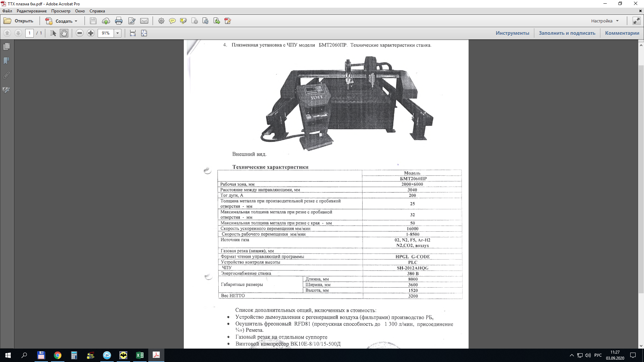644x362 pixels.
Task: Open the bookmarks side panel
Action: click(x=6, y=61)
